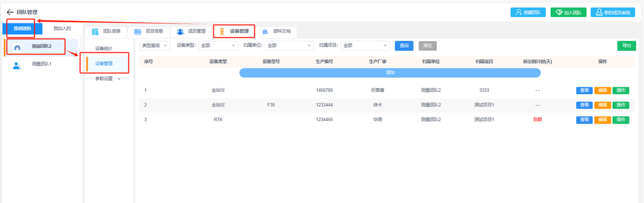644x203 pixels.
Task: Open the 归属单位 dropdown
Action: coord(289,46)
